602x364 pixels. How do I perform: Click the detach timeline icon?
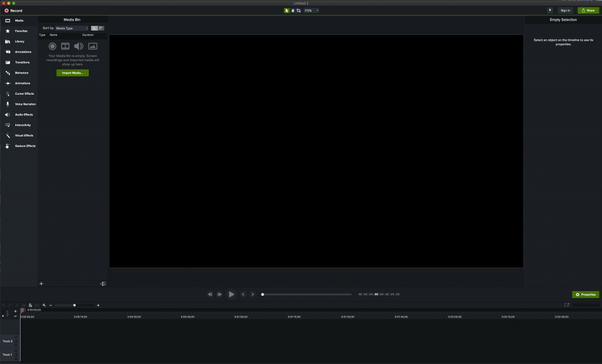pyautogui.click(x=567, y=305)
